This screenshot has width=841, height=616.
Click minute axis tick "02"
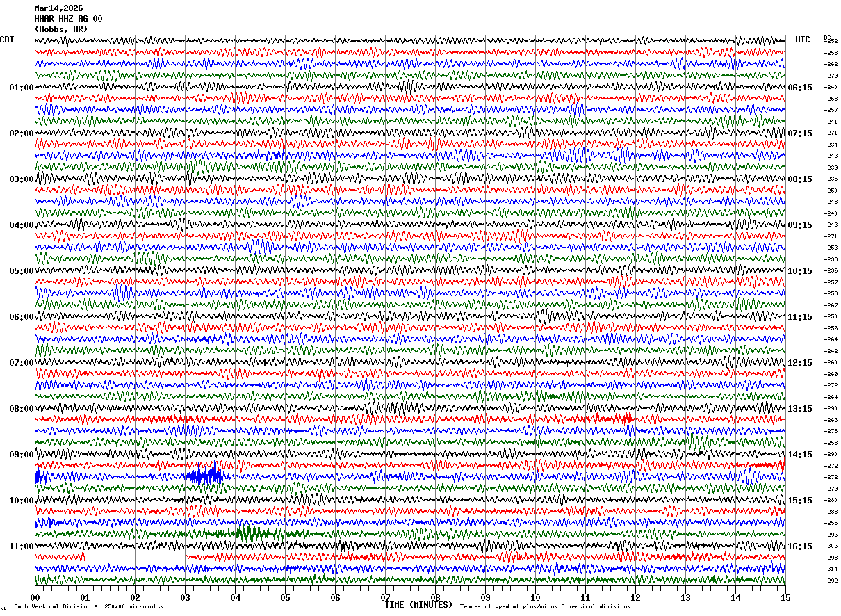click(x=135, y=597)
